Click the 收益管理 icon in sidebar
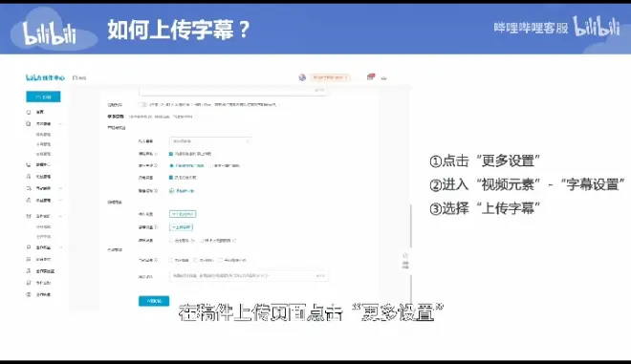Screen dimensions: 631x364 (x=29, y=200)
